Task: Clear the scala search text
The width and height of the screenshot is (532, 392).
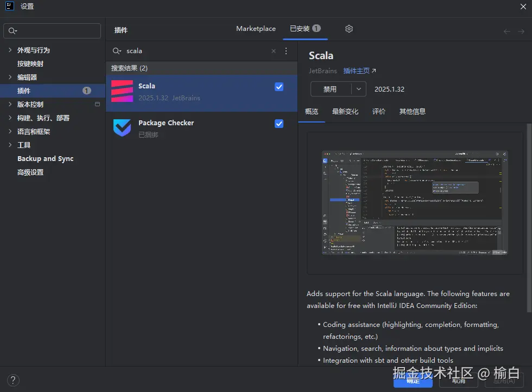Action: coord(274,51)
